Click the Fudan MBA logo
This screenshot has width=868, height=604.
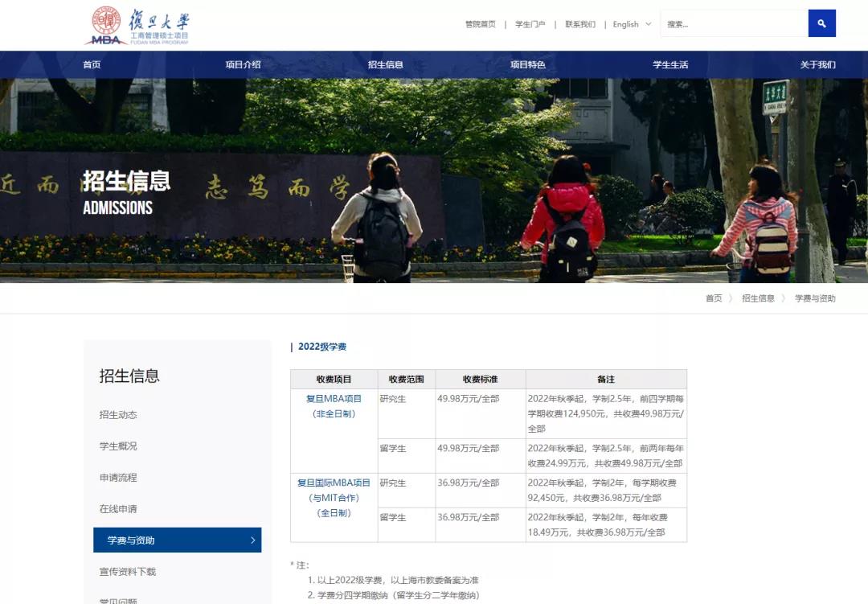pyautogui.click(x=138, y=26)
